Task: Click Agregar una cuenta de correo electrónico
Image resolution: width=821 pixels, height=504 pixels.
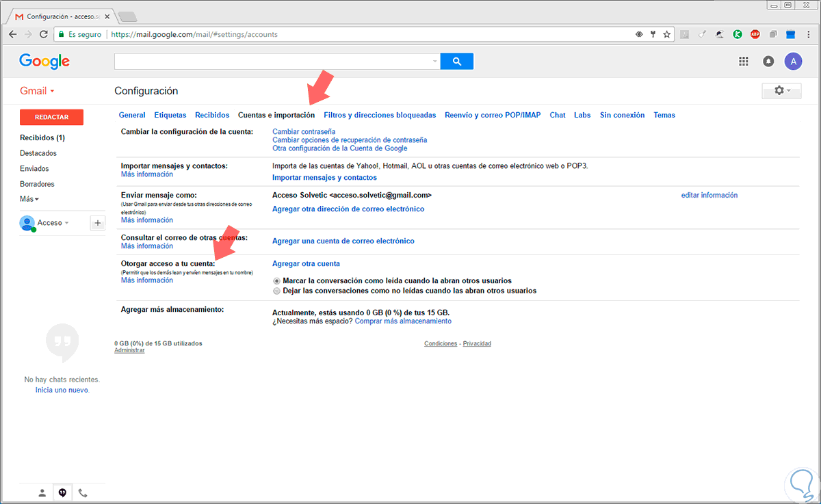Action: tap(343, 241)
